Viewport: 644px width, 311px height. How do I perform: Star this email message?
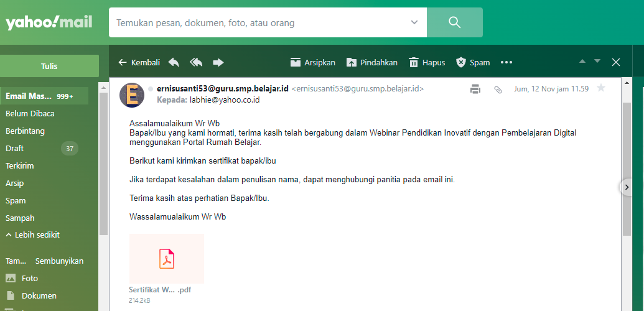pos(601,88)
